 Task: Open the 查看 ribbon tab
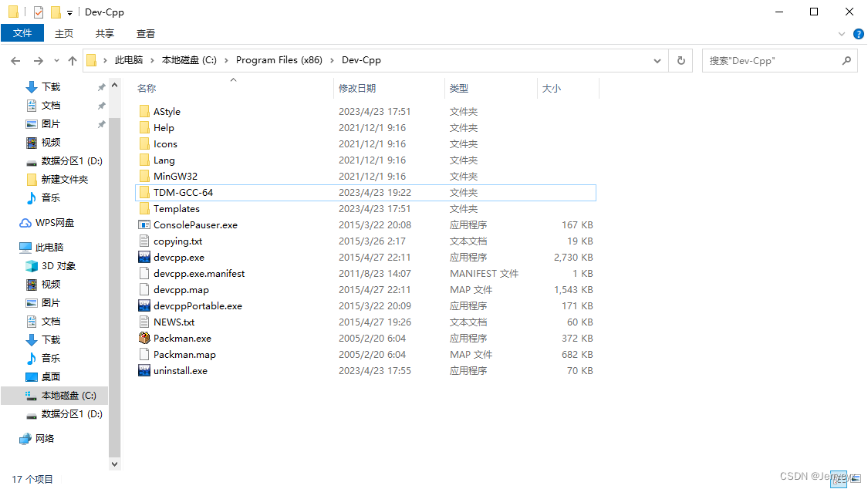(x=146, y=34)
